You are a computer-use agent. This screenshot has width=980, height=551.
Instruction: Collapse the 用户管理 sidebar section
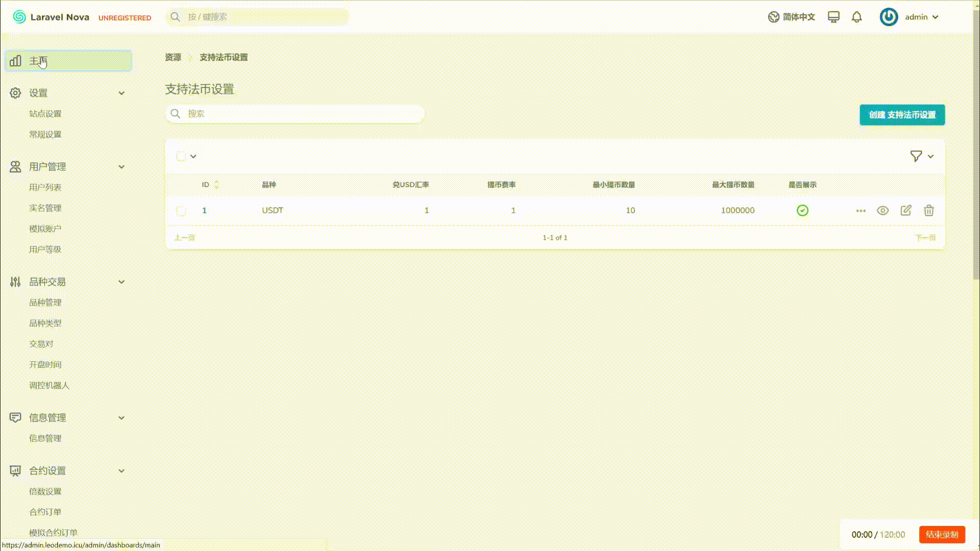121,166
